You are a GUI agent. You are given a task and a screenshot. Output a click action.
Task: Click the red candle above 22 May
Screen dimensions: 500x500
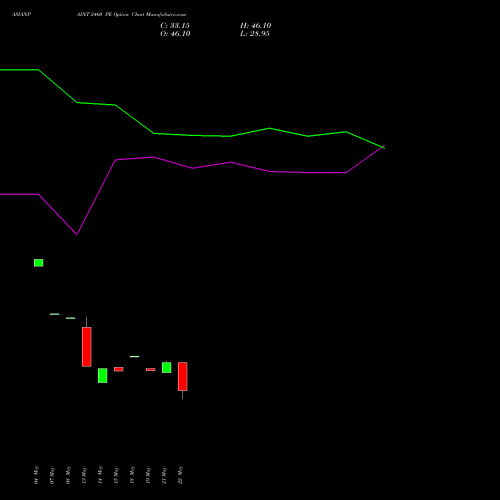click(183, 376)
